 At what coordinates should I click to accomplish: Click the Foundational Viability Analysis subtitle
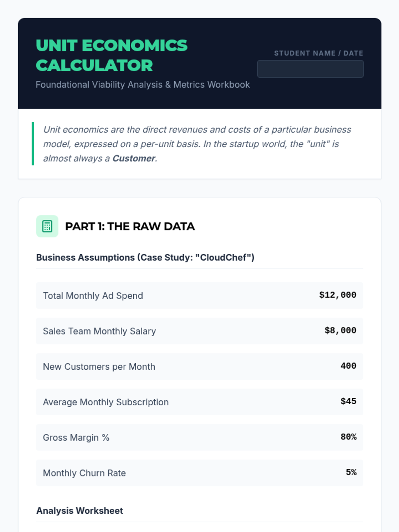[143, 84]
